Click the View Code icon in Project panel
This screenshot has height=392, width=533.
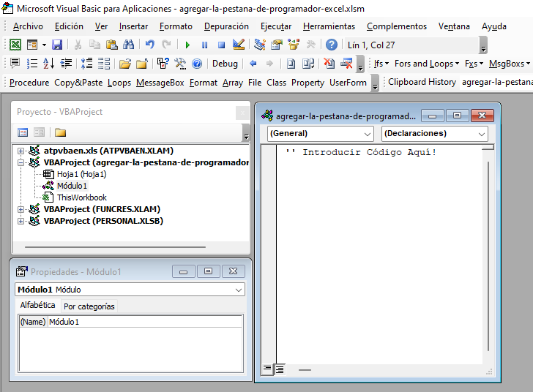[x=23, y=132]
